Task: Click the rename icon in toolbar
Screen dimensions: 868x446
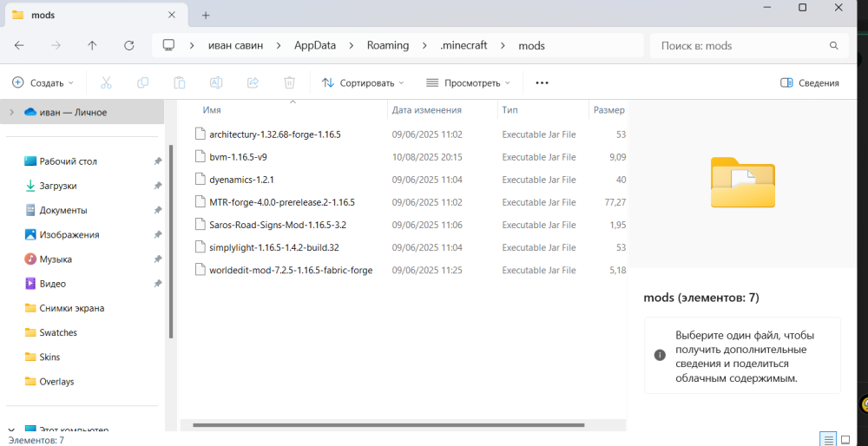Action: 216,83
